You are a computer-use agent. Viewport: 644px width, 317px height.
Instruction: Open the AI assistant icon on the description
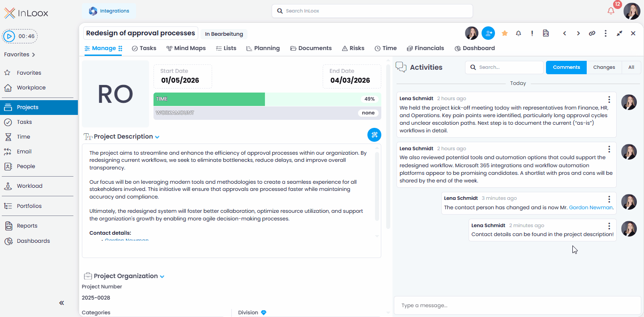pyautogui.click(x=374, y=135)
